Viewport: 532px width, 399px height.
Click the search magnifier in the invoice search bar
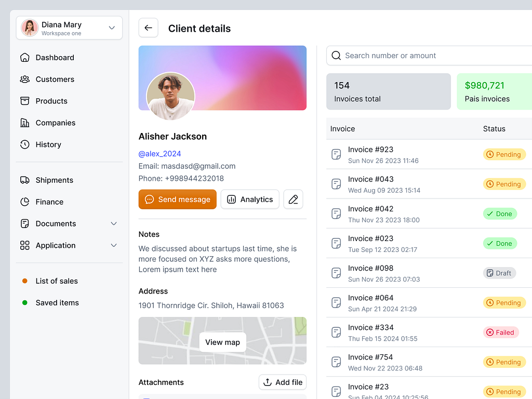tap(336, 56)
